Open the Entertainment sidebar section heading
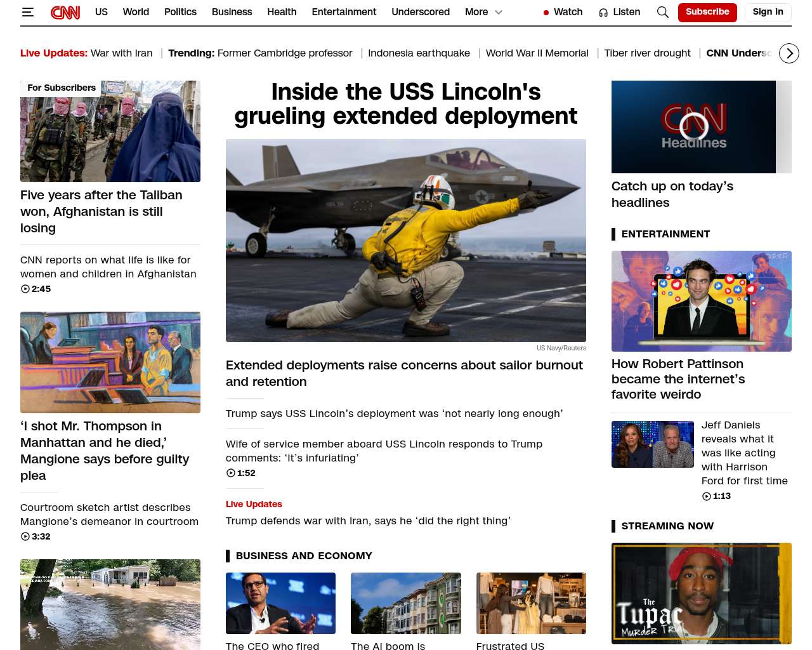This screenshot has height=650, width=812. (665, 234)
